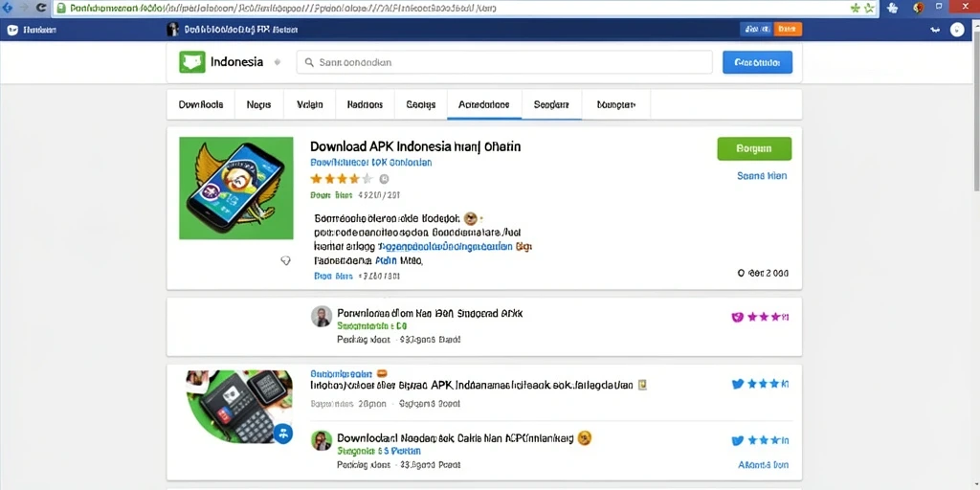Click the orange button in the navy bar

click(788, 29)
